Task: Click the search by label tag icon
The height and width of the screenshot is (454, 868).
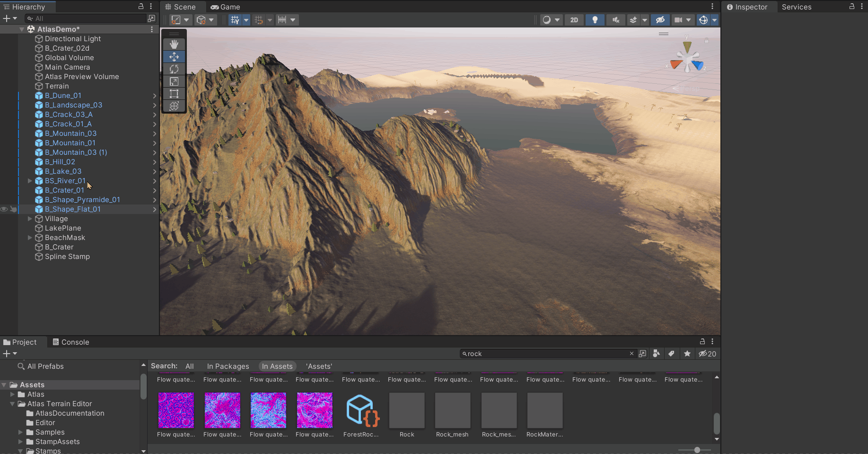Action: (671, 354)
